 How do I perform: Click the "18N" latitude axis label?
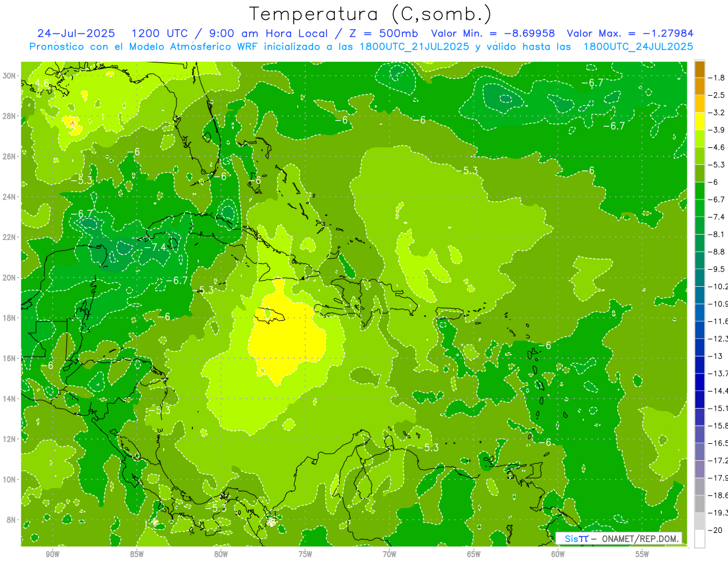coord(10,318)
